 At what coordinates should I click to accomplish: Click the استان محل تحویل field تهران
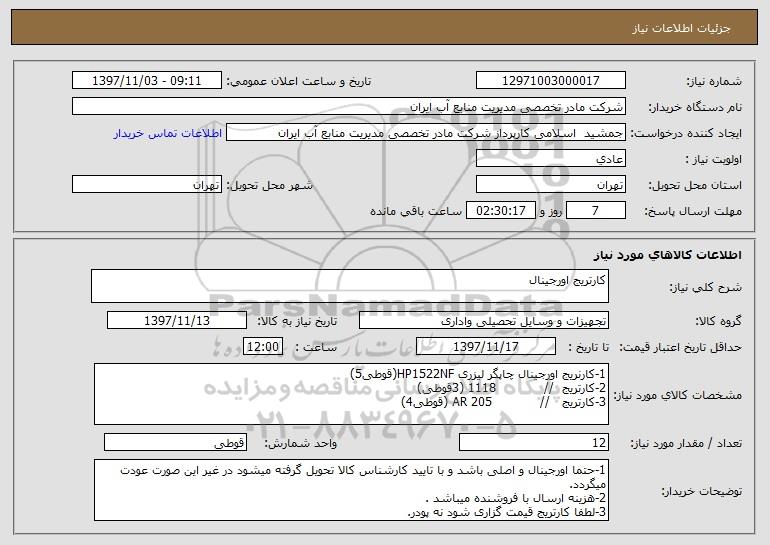(x=550, y=185)
